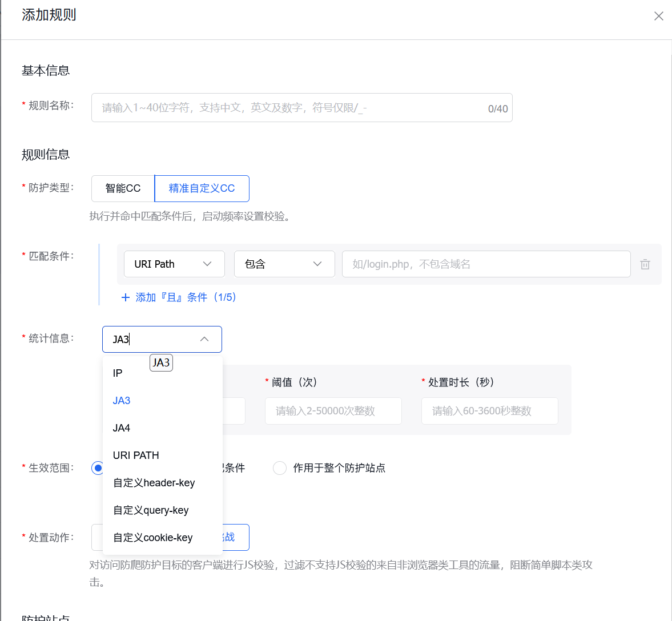Switch to the 精准自定义CC tab

click(202, 188)
